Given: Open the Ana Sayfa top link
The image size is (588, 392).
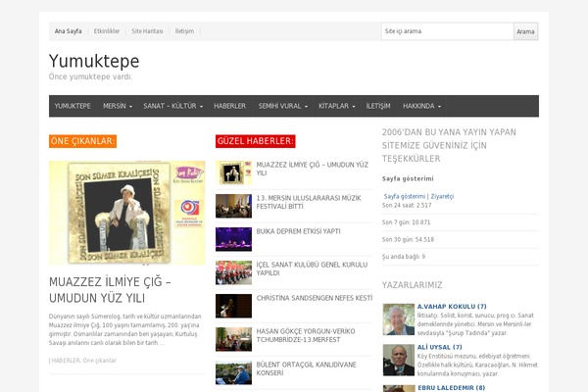Looking at the screenshot, I should point(68,31).
